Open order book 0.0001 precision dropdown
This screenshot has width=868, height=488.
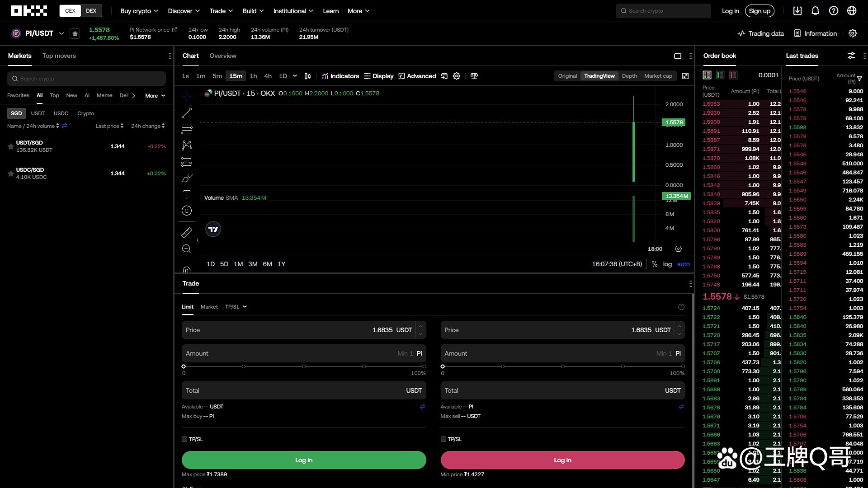[x=769, y=75]
